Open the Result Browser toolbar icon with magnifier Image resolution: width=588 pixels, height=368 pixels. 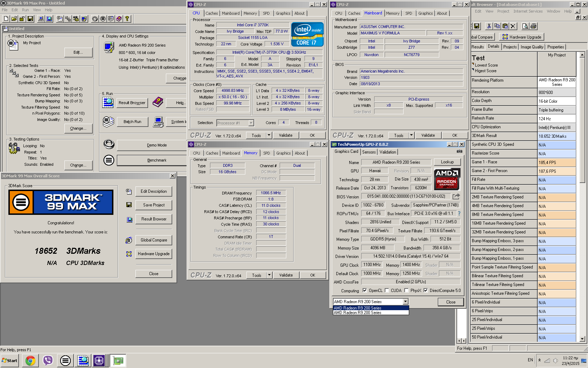coord(49,19)
